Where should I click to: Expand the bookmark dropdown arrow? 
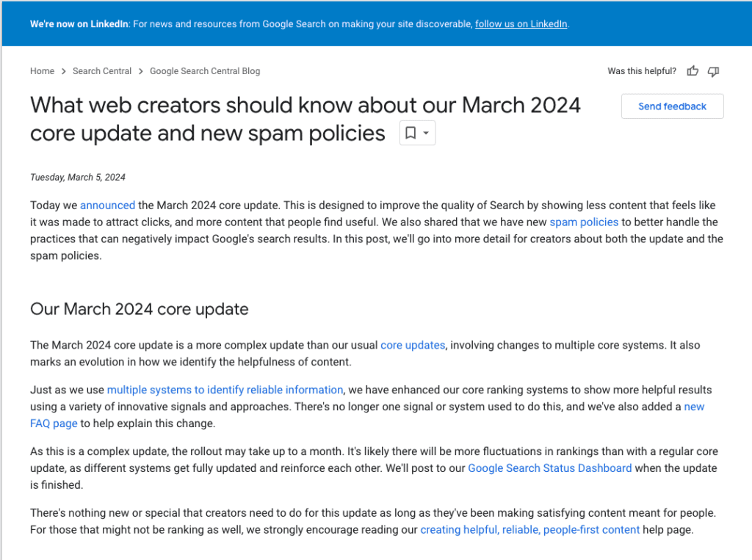click(x=426, y=133)
